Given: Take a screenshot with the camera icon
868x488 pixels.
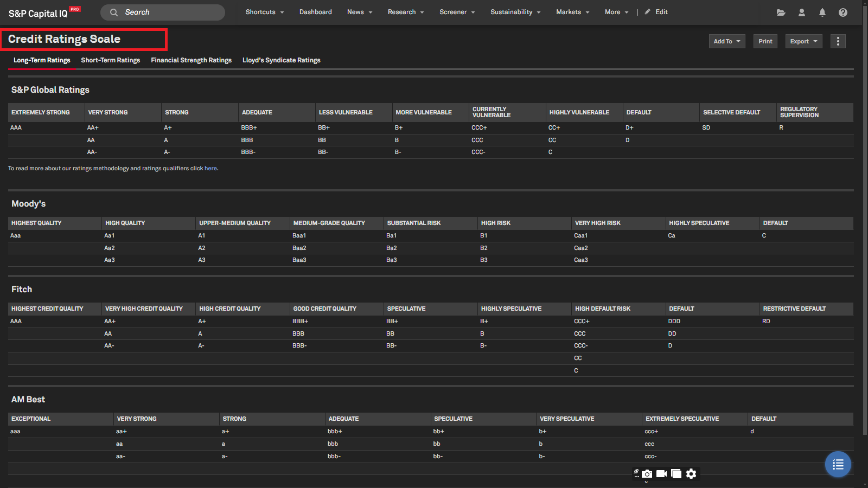Looking at the screenshot, I should click(647, 474).
